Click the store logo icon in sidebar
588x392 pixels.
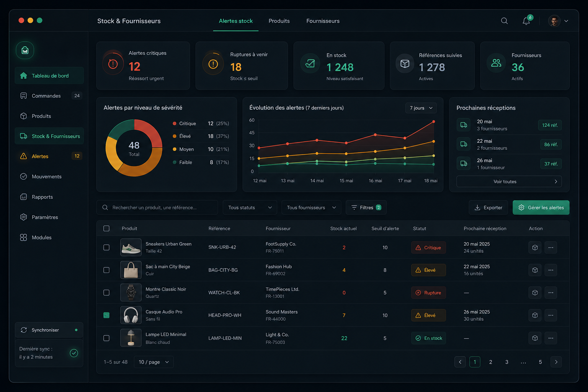pos(25,51)
